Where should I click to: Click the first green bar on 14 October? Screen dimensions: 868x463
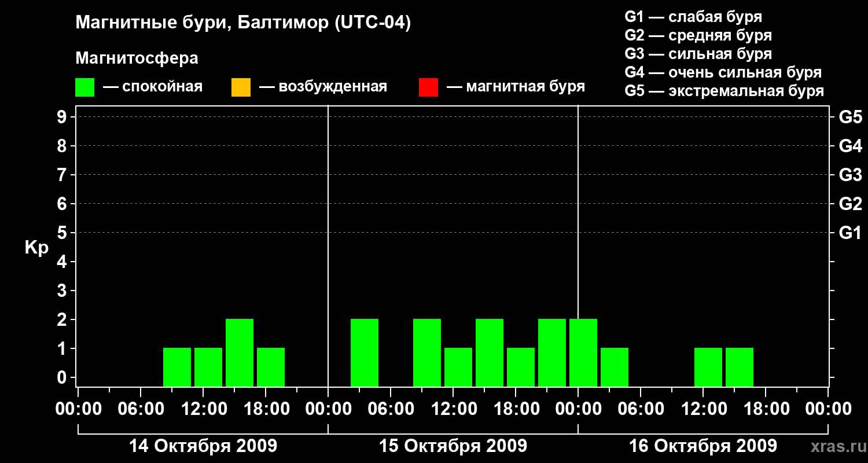point(177,367)
